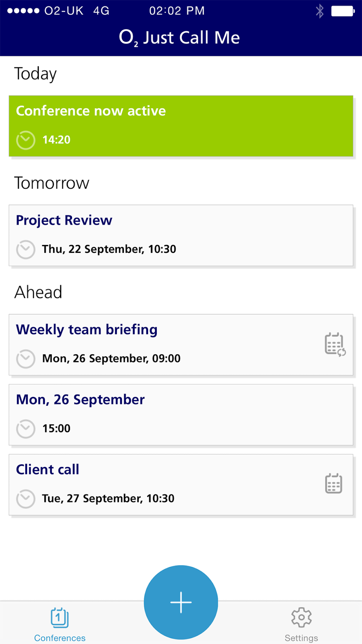Open the Weekly team briefing conference
The width and height of the screenshot is (362, 644).
pyautogui.click(x=181, y=345)
